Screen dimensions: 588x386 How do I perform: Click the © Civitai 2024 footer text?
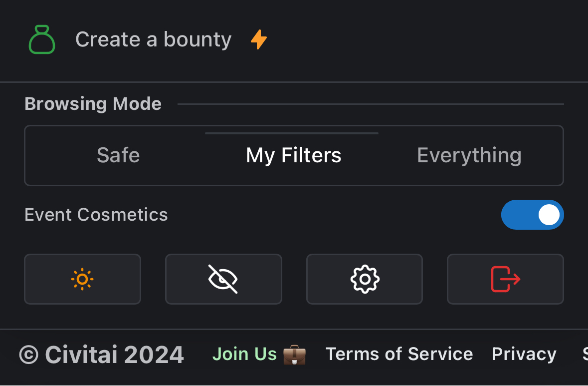(x=102, y=355)
